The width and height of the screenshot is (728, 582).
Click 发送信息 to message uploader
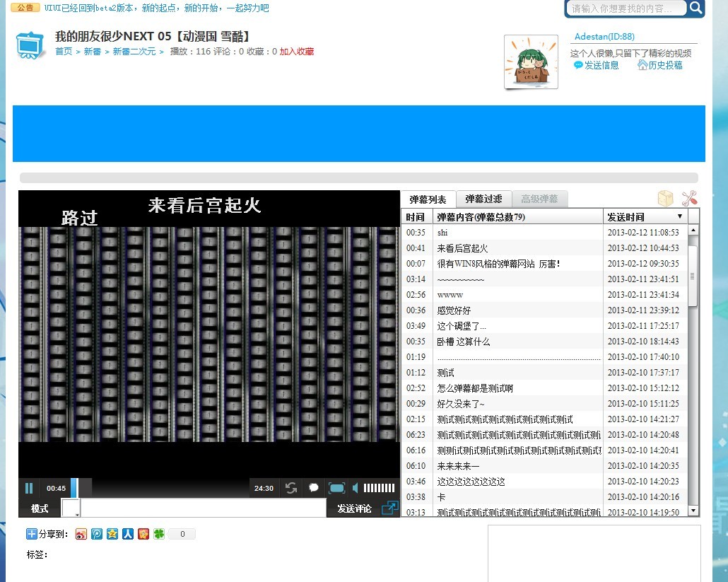click(x=597, y=66)
